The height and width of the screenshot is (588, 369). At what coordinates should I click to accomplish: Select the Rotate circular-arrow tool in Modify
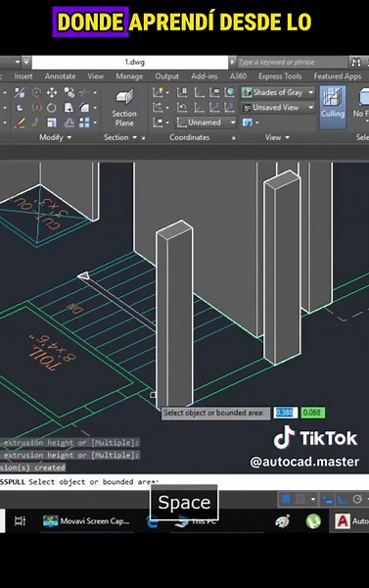(52, 108)
